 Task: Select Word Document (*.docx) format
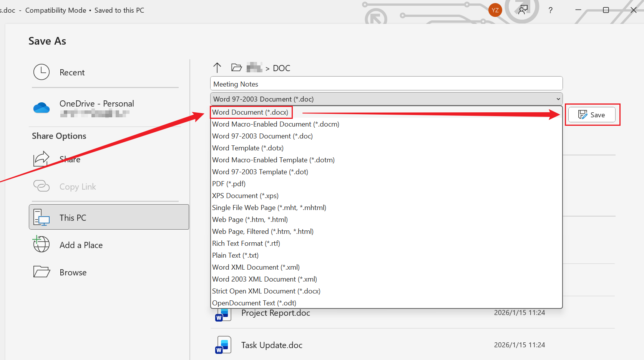(x=250, y=112)
